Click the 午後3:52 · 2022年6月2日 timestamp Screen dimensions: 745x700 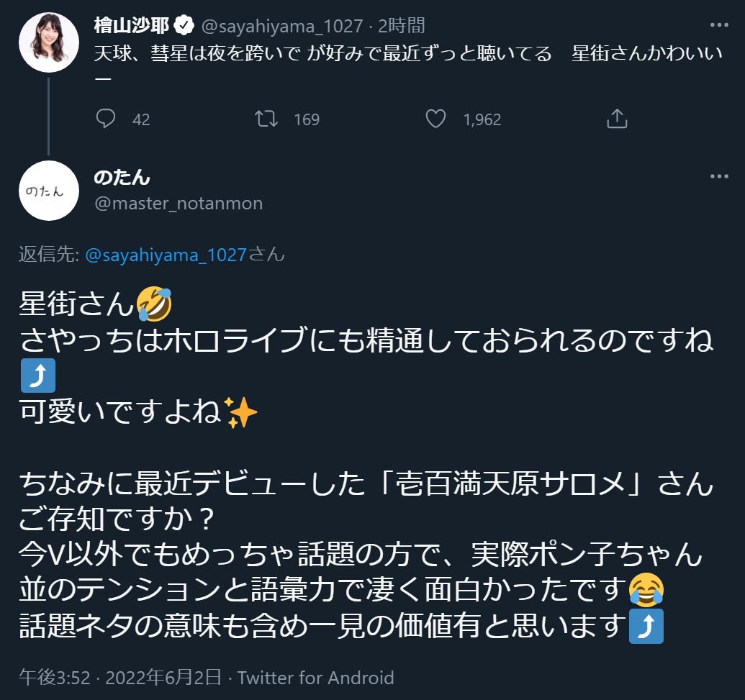[119, 678]
